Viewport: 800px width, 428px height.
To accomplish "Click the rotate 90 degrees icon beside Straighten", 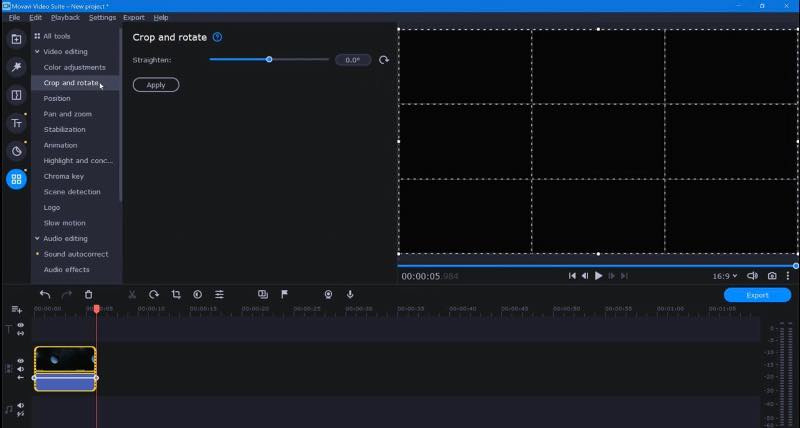I will [384, 60].
